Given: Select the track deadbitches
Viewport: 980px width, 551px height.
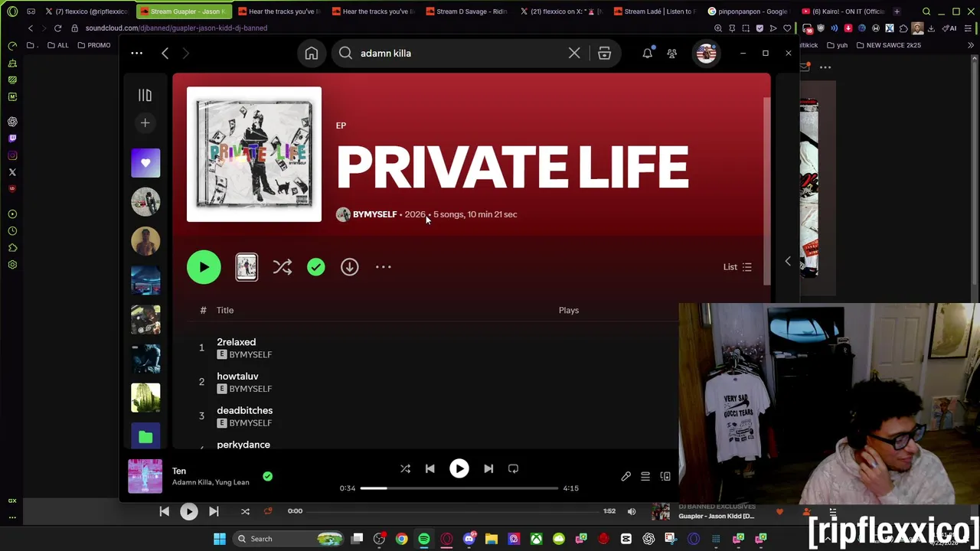Looking at the screenshot, I should pos(244,410).
